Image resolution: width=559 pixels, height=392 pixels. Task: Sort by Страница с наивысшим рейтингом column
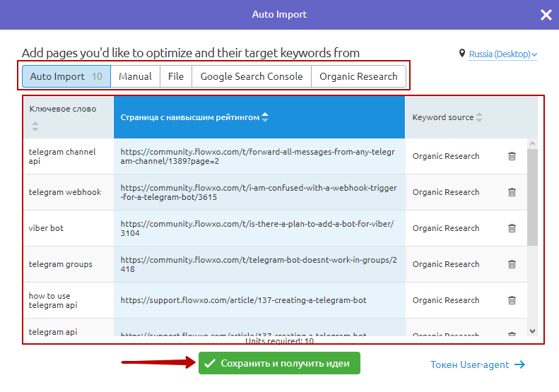(x=265, y=117)
